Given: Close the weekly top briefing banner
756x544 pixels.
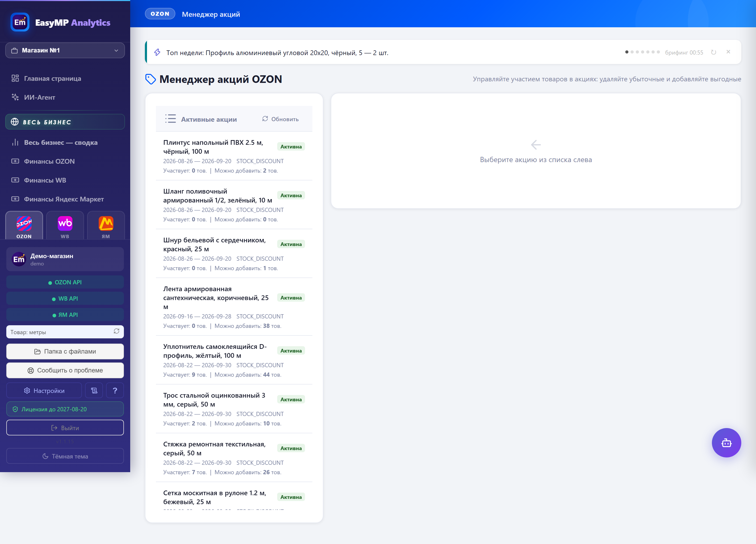Looking at the screenshot, I should click(x=728, y=52).
